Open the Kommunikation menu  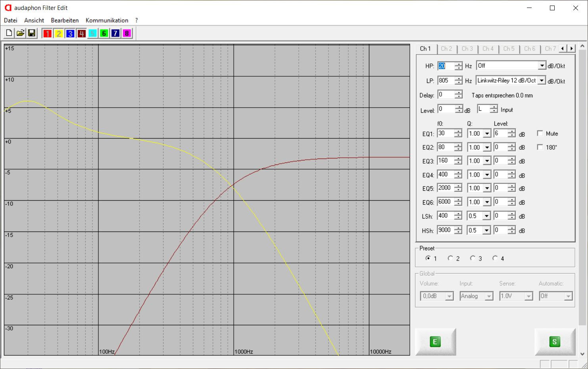tap(107, 20)
